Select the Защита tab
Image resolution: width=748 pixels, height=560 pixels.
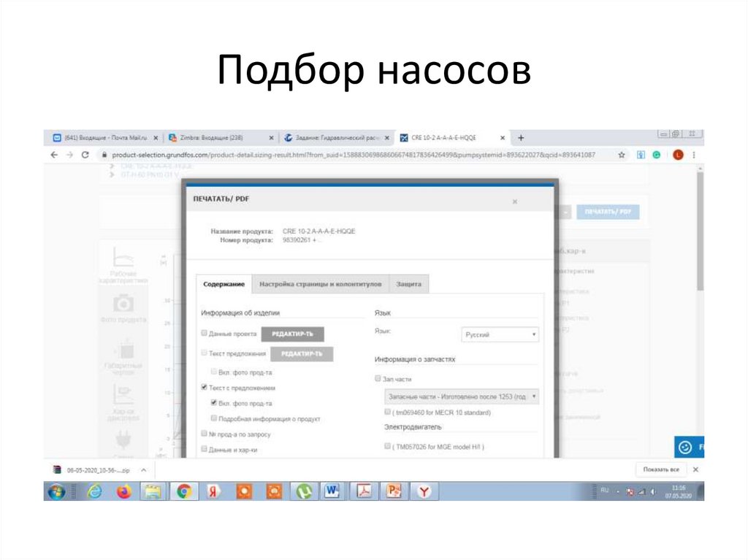click(409, 283)
